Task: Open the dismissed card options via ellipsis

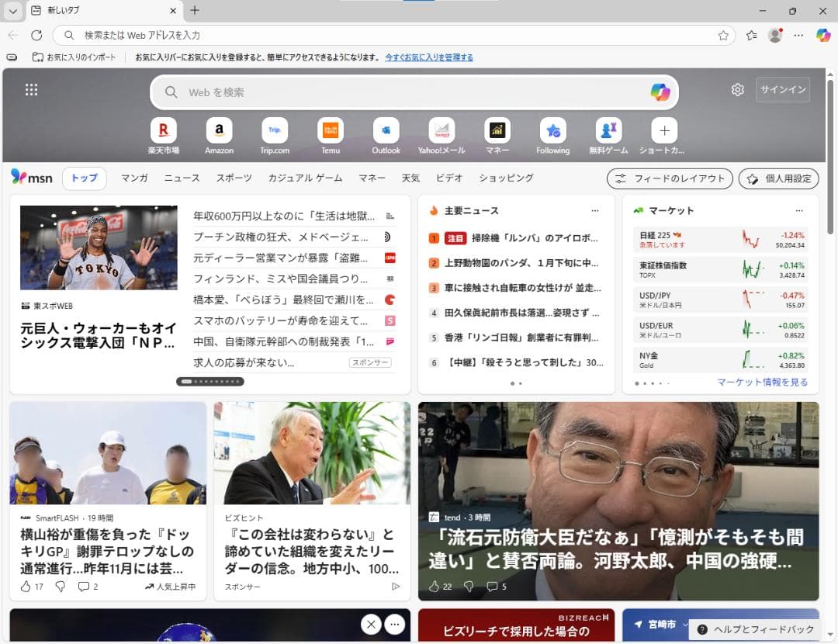Action: tap(394, 624)
